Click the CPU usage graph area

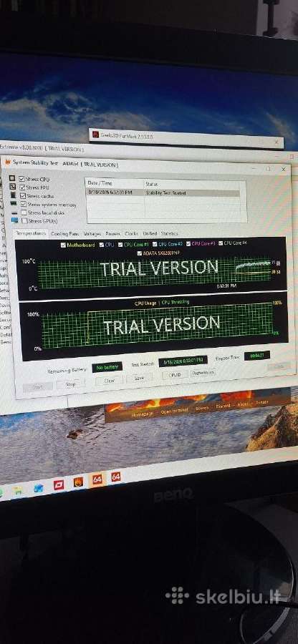coord(157,326)
